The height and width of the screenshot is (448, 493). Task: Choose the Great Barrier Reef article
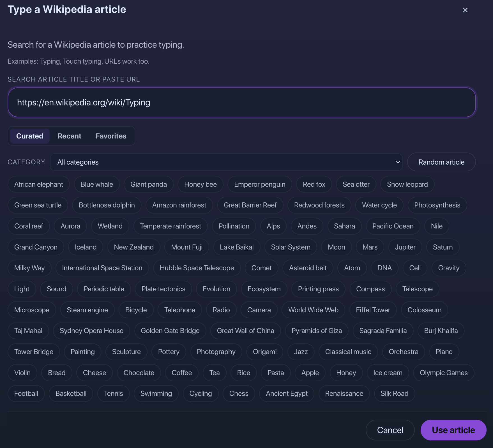tap(250, 205)
